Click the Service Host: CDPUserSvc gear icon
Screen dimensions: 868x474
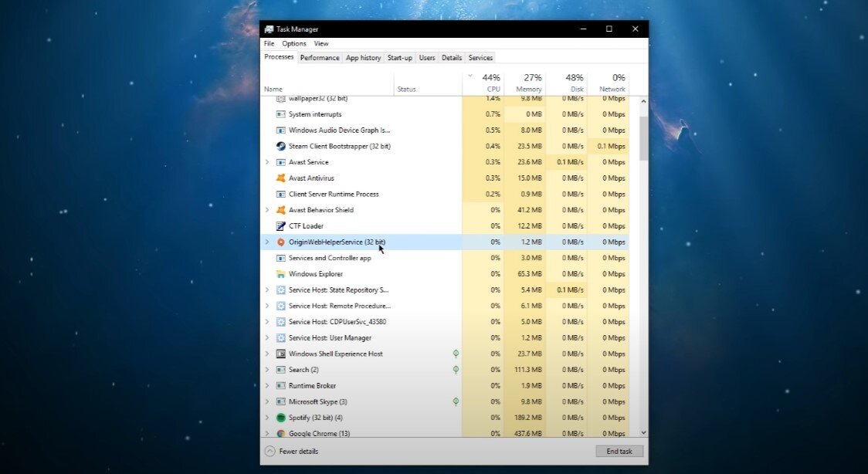(x=280, y=322)
